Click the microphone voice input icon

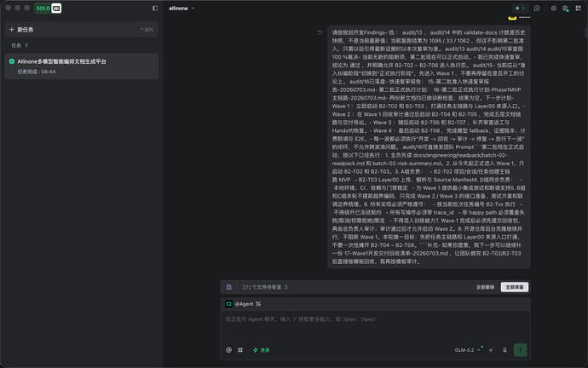[504, 350]
